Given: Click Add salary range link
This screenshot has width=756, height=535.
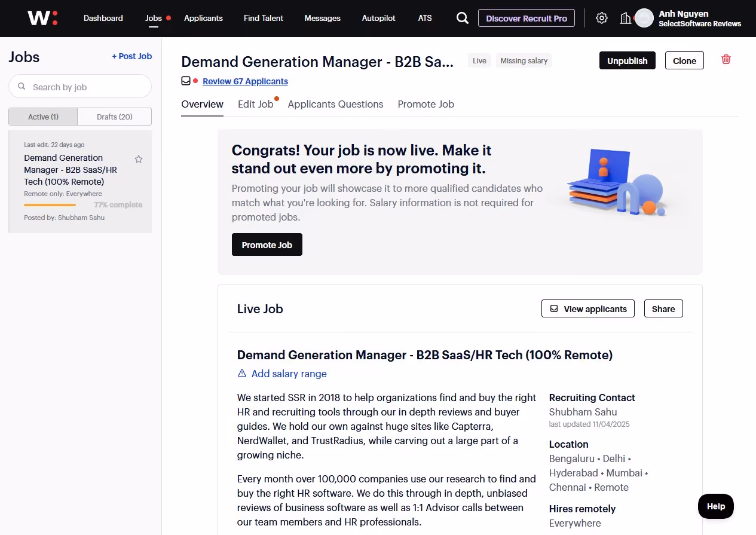Looking at the screenshot, I should pyautogui.click(x=289, y=374).
